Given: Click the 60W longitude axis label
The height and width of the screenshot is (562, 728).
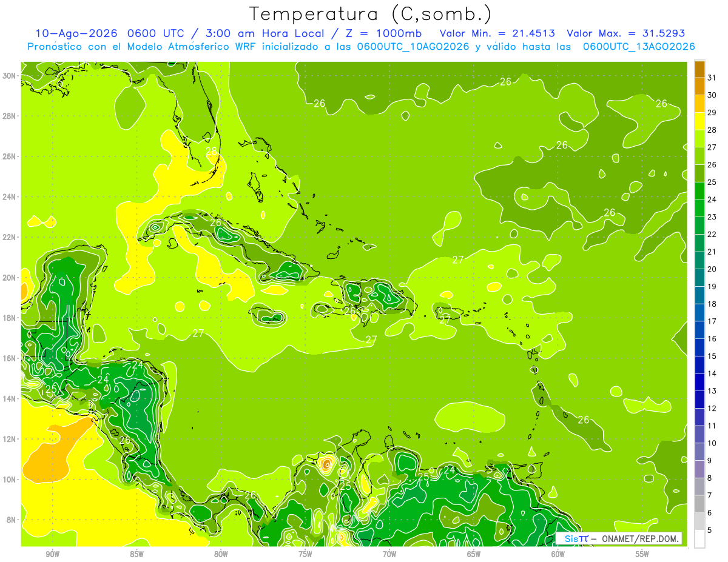Looking at the screenshot, I should 558,554.
